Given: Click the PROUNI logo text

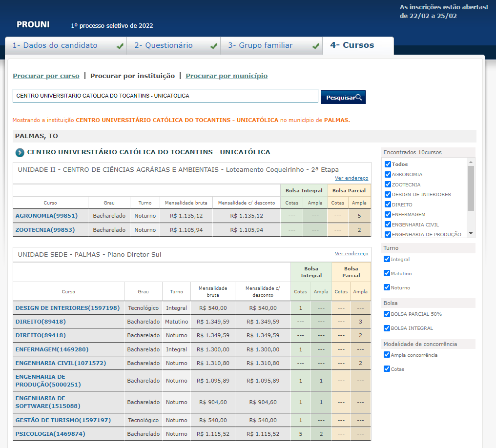Looking at the screenshot, I should pyautogui.click(x=33, y=25).
